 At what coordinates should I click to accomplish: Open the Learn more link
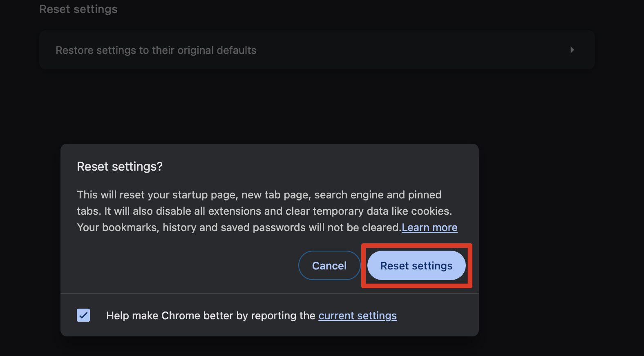pos(429,227)
